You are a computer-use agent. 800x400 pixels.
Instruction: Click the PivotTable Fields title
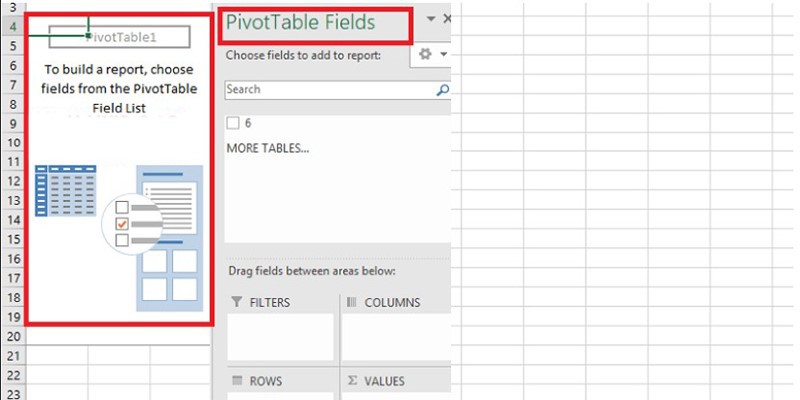301,22
